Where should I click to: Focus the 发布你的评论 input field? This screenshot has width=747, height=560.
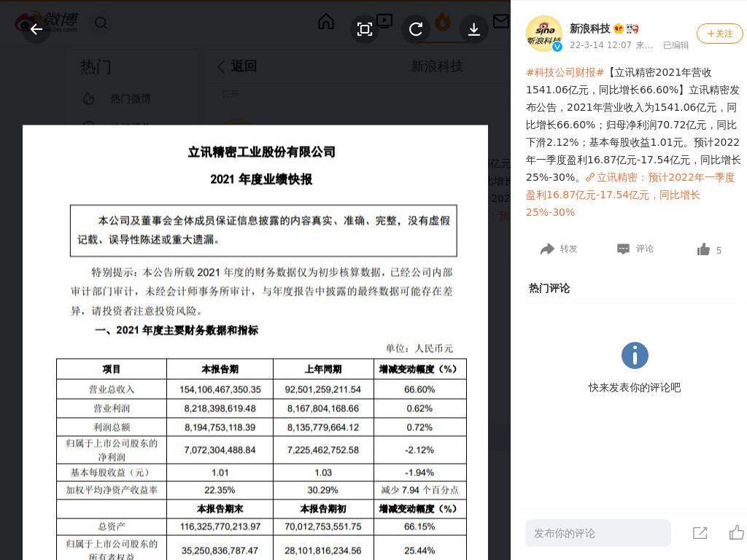[x=598, y=533]
